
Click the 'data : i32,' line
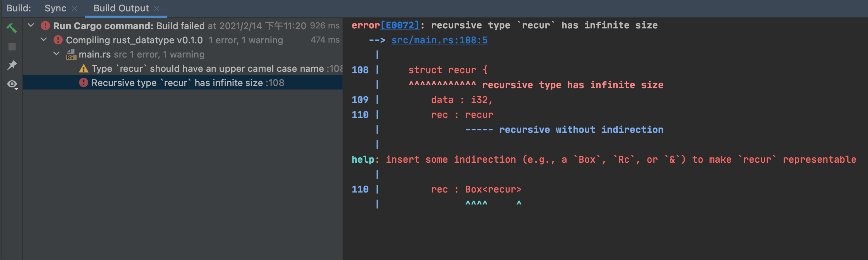tap(462, 100)
